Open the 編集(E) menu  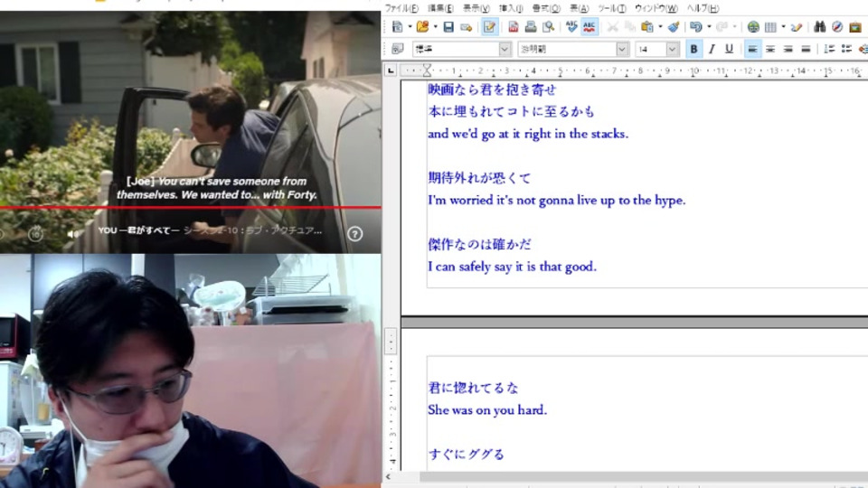pos(440,8)
